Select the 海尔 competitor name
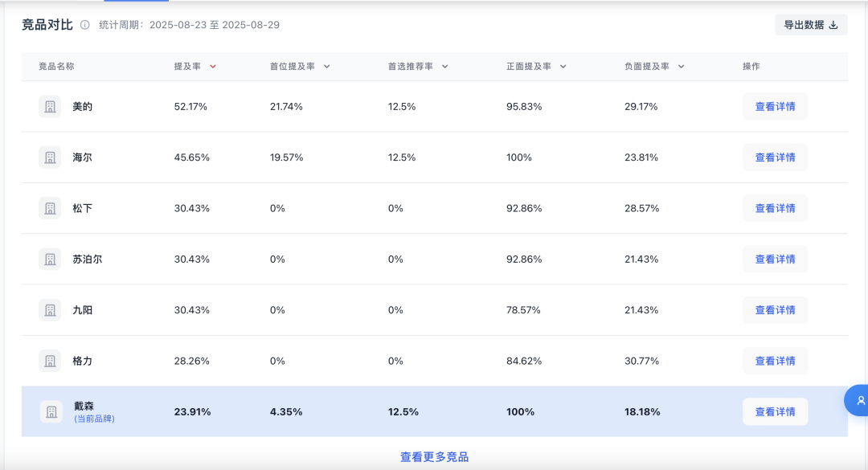The image size is (868, 470). point(83,157)
